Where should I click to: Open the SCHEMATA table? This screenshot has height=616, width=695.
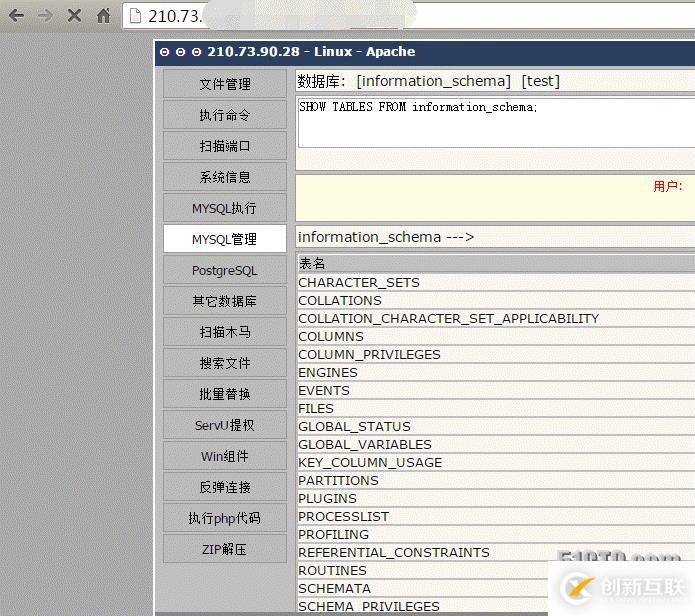tap(334, 589)
